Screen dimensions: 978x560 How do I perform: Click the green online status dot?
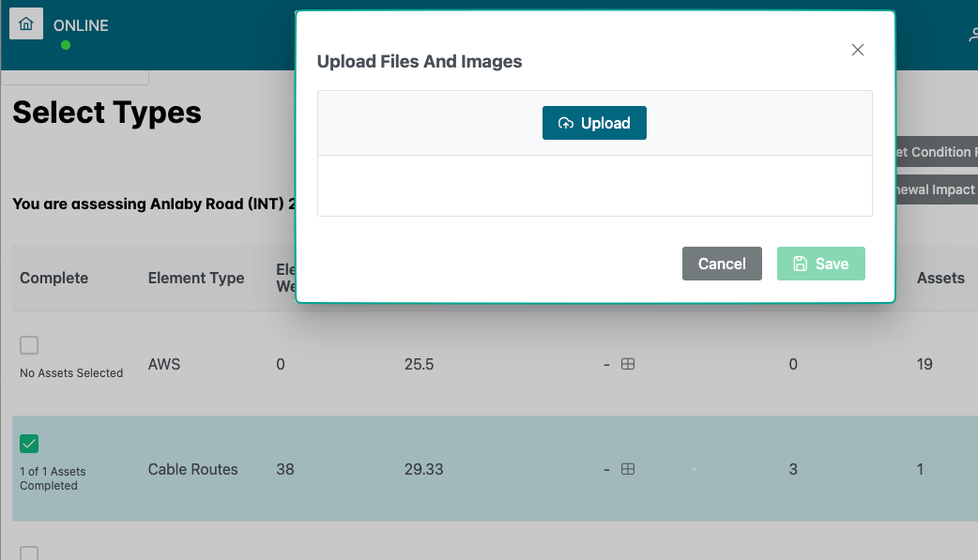coord(66,45)
